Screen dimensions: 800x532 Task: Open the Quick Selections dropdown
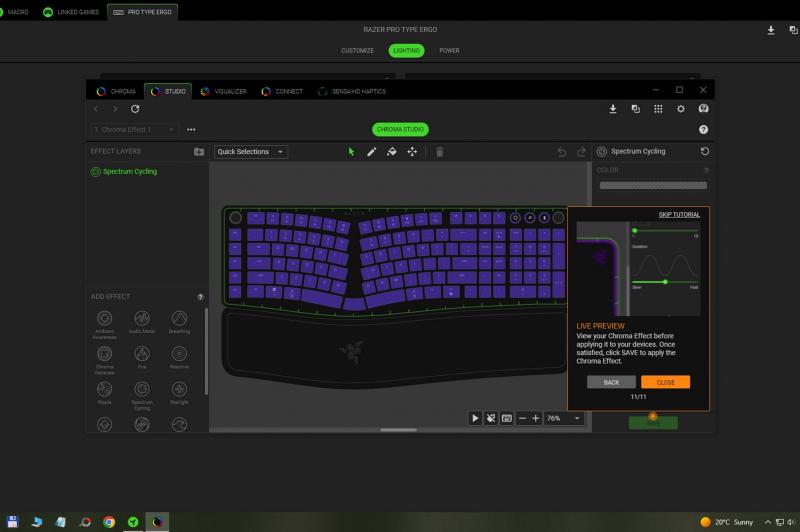251,151
